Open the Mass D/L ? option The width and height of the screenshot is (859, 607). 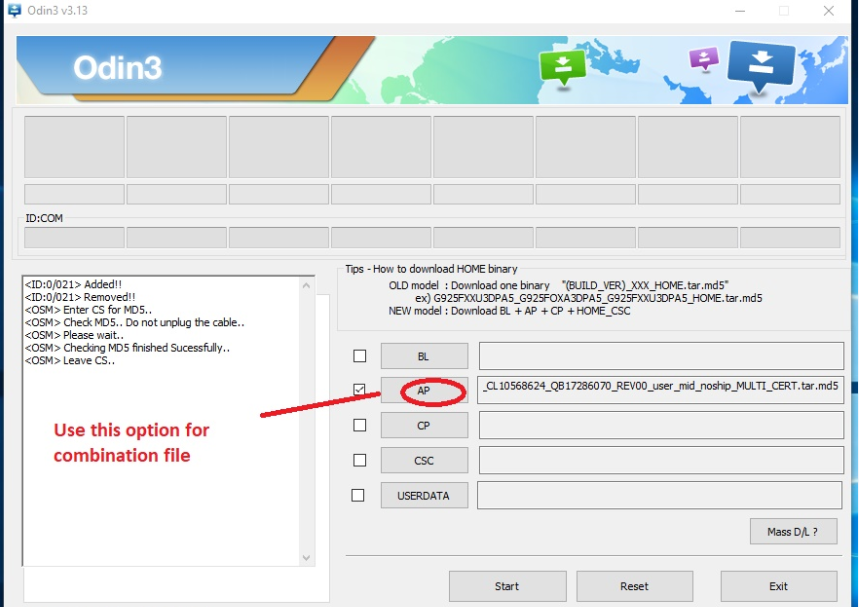pyautogui.click(x=793, y=531)
